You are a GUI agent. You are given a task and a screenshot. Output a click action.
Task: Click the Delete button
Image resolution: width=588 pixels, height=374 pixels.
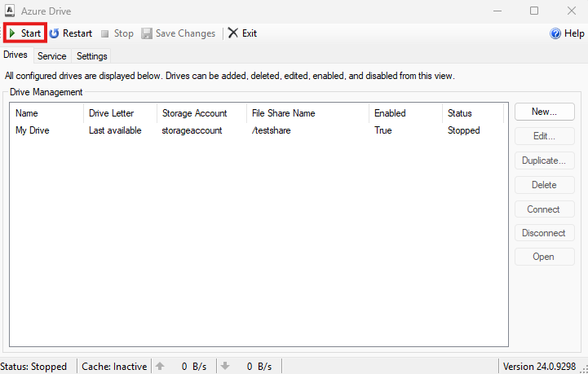(x=544, y=185)
